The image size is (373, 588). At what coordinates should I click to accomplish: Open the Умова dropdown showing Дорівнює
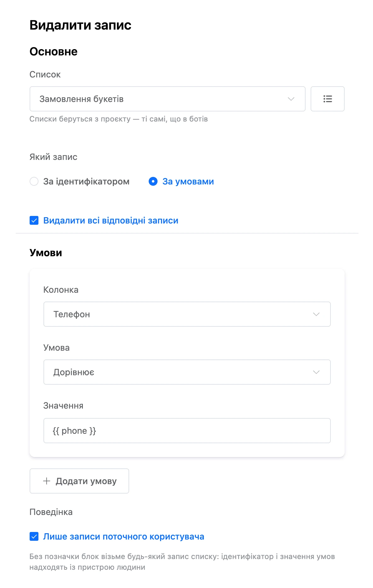(187, 372)
